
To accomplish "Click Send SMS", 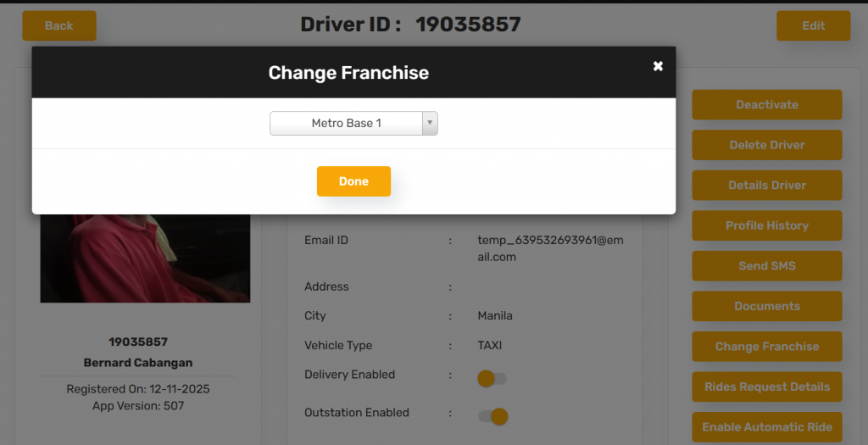I will pos(766,266).
